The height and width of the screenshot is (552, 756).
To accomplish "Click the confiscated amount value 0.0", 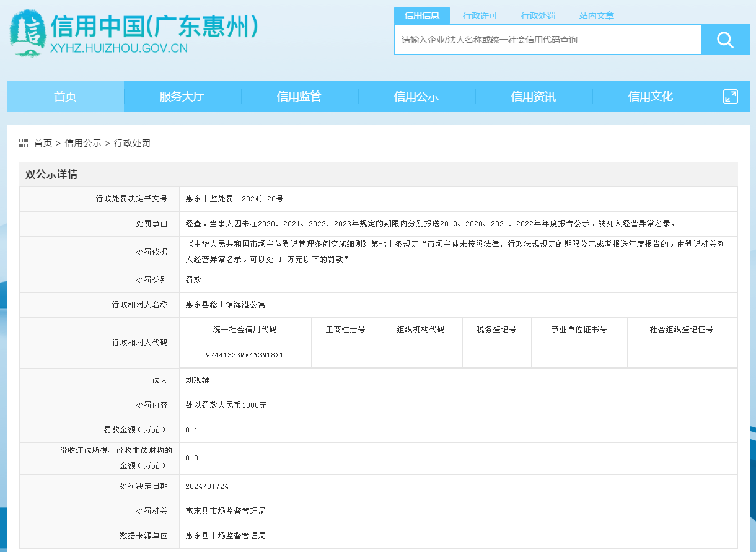I will coord(191,458).
